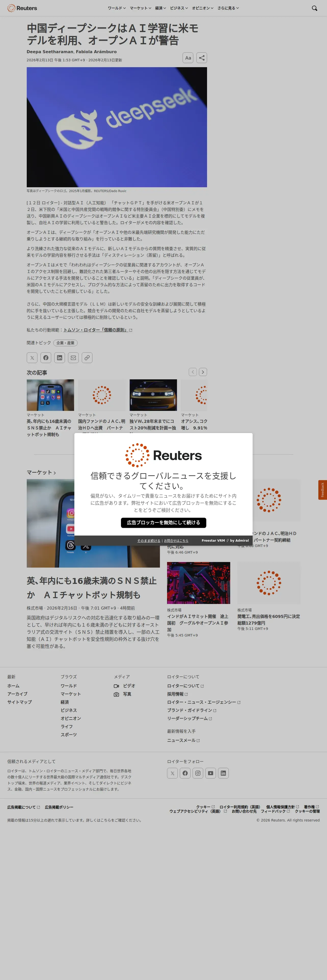Follow Reuters on X in the footer
Screen dimensions: 327x980
[x=172, y=773]
